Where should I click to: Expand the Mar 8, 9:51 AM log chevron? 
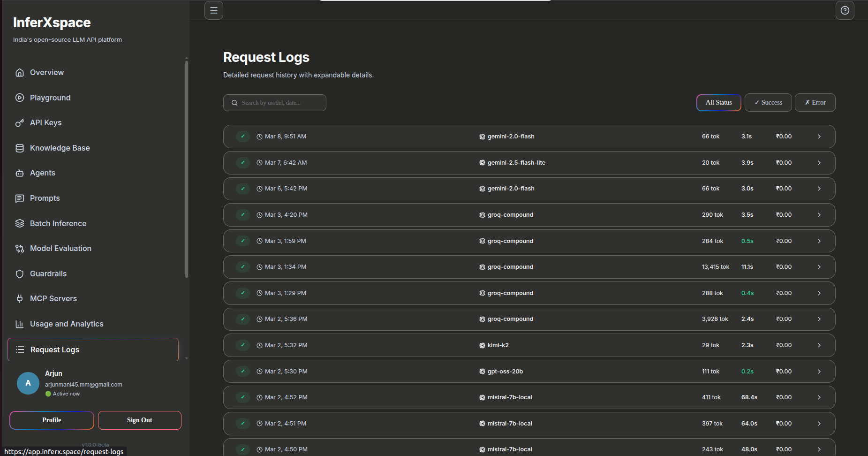tap(819, 137)
